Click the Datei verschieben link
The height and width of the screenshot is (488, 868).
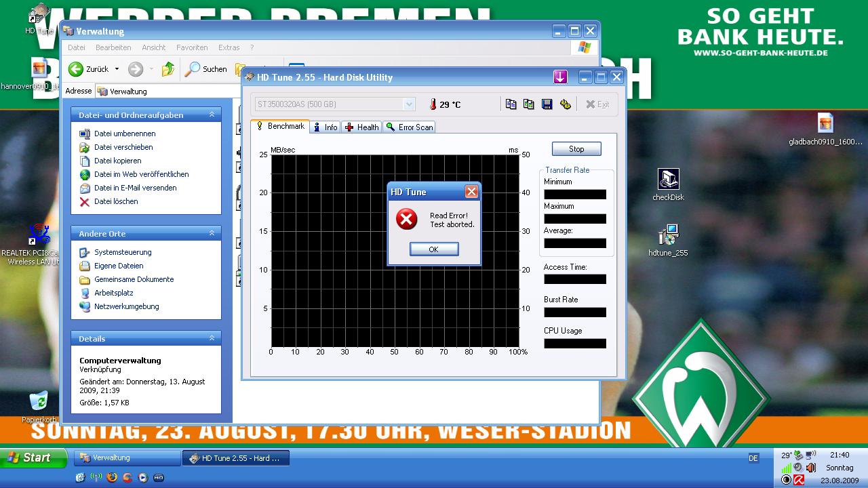pyautogui.click(x=123, y=147)
